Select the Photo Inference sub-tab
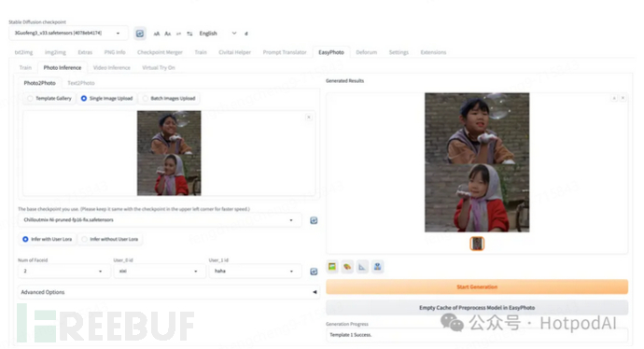644x349 pixels. (63, 68)
